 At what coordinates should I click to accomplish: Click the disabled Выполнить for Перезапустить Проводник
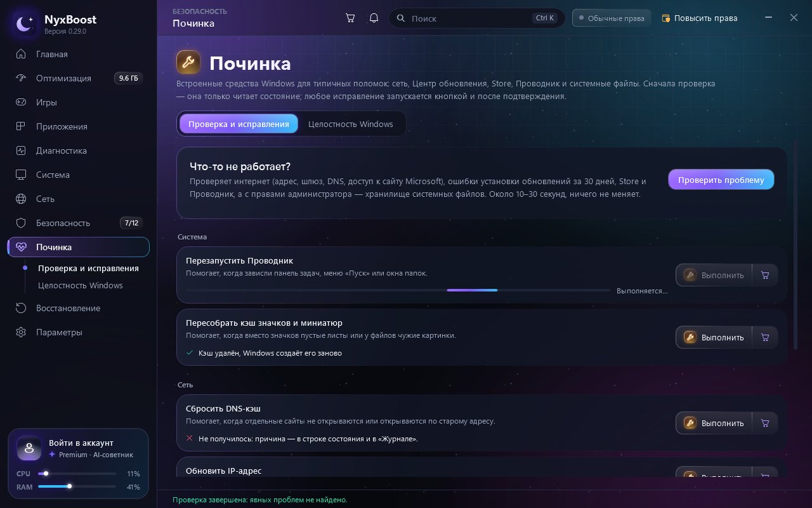click(x=714, y=275)
